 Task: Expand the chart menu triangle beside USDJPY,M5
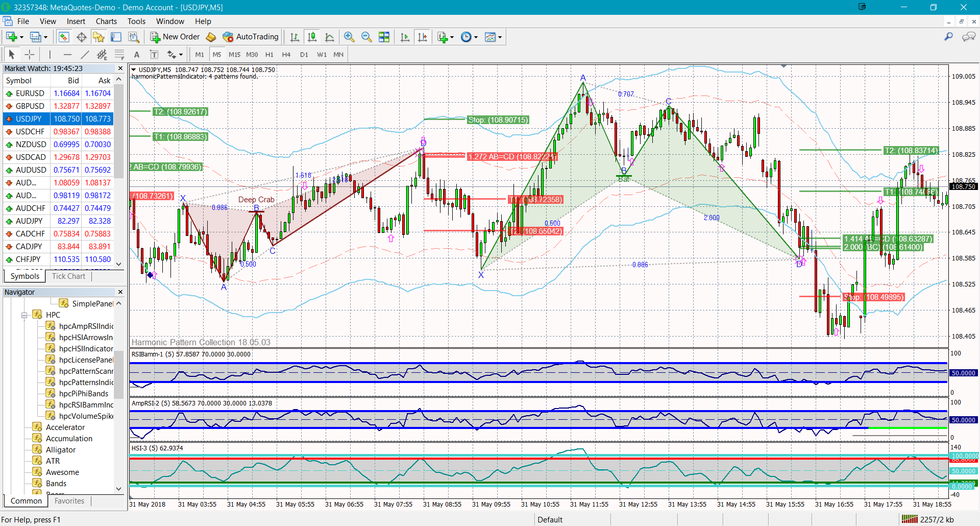coord(134,69)
